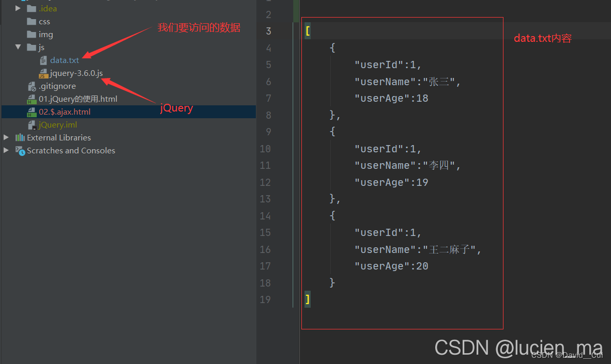Click the jQuery.iml module file icon
This screenshot has height=364, width=611.
coord(32,124)
